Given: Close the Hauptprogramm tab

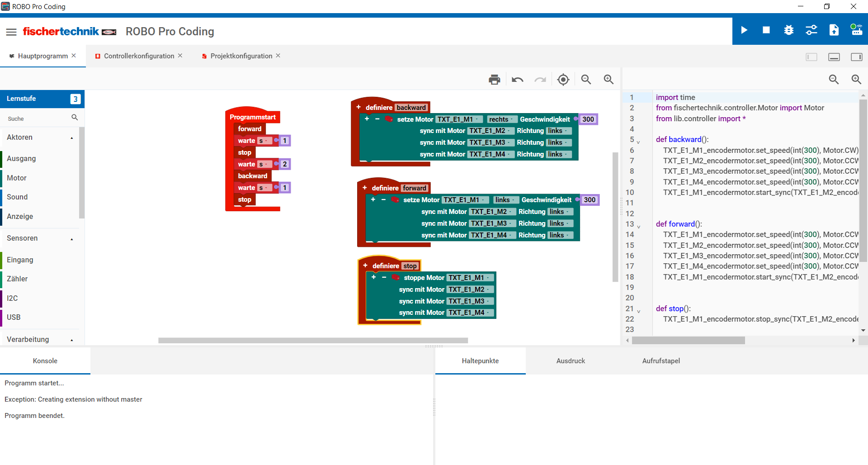Looking at the screenshot, I should tap(74, 56).
